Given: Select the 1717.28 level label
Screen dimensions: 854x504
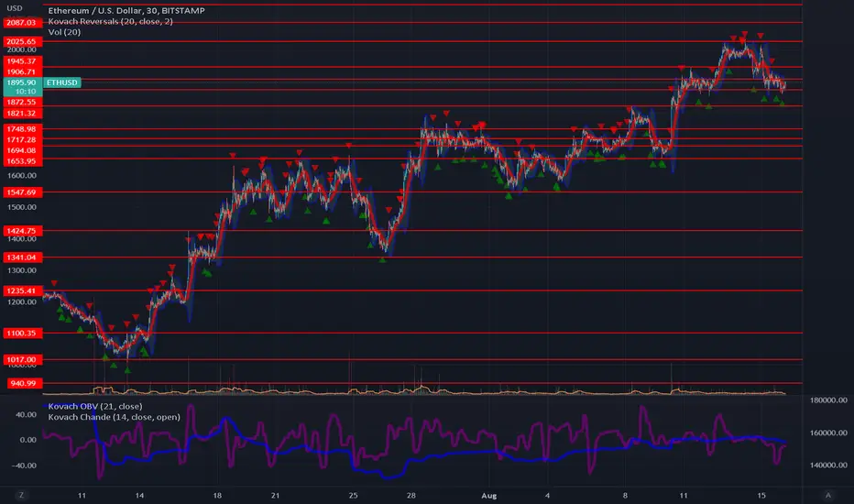Looking at the screenshot, I should (x=22, y=140).
